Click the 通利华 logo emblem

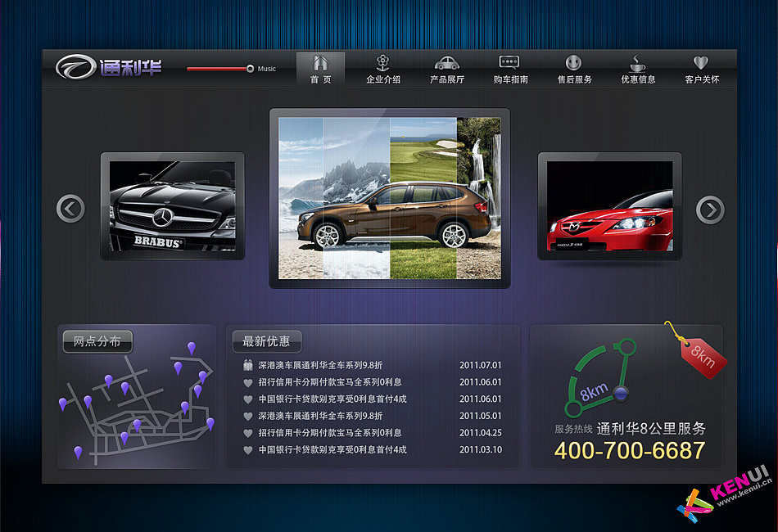click(75, 67)
